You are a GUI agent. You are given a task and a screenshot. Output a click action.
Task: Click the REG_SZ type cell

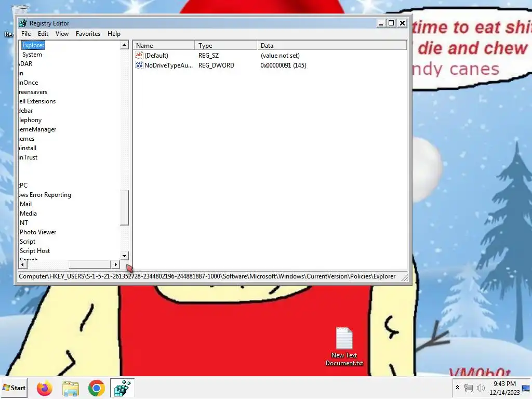208,55
